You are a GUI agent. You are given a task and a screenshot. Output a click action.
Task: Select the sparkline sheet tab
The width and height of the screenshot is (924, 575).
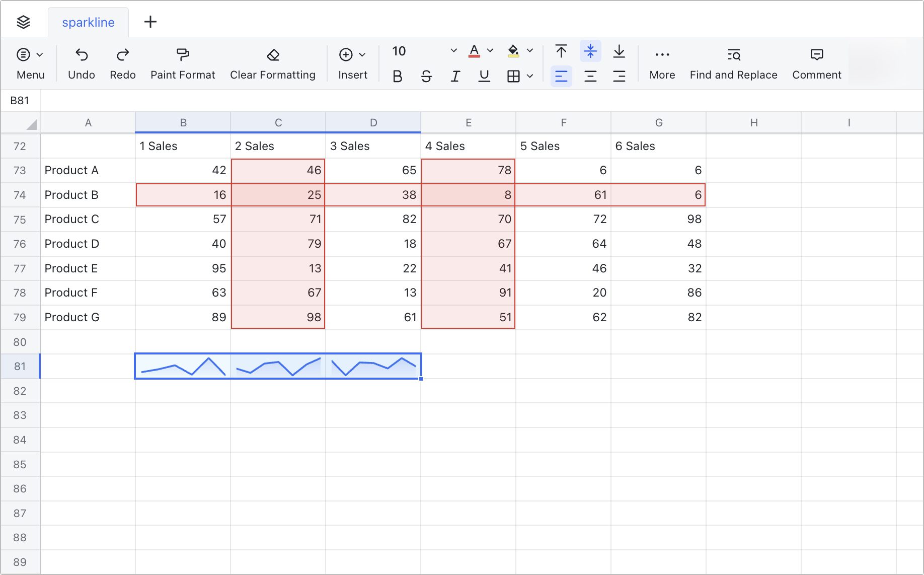coord(88,22)
